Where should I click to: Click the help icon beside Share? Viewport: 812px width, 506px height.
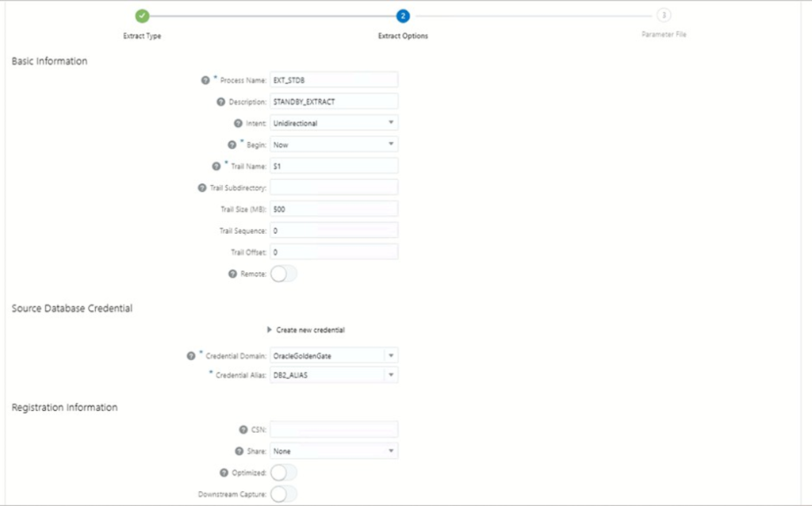click(239, 451)
